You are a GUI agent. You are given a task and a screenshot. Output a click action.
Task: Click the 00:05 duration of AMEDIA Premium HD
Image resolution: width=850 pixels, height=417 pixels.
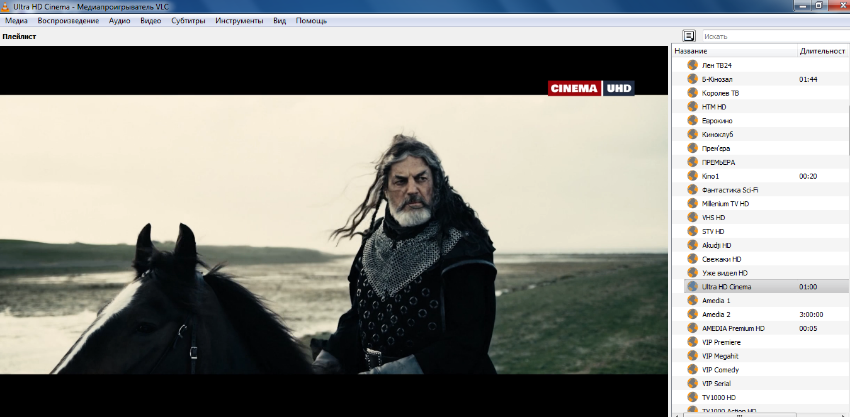coord(808,328)
